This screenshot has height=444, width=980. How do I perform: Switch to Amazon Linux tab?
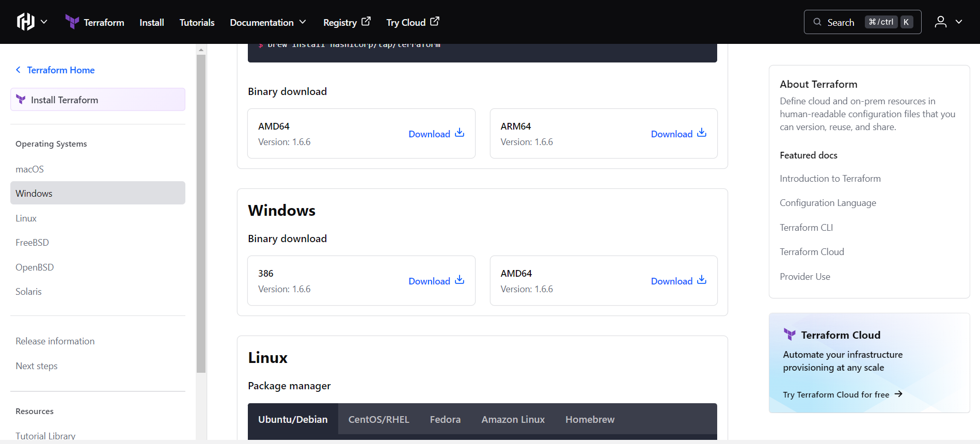pos(513,419)
